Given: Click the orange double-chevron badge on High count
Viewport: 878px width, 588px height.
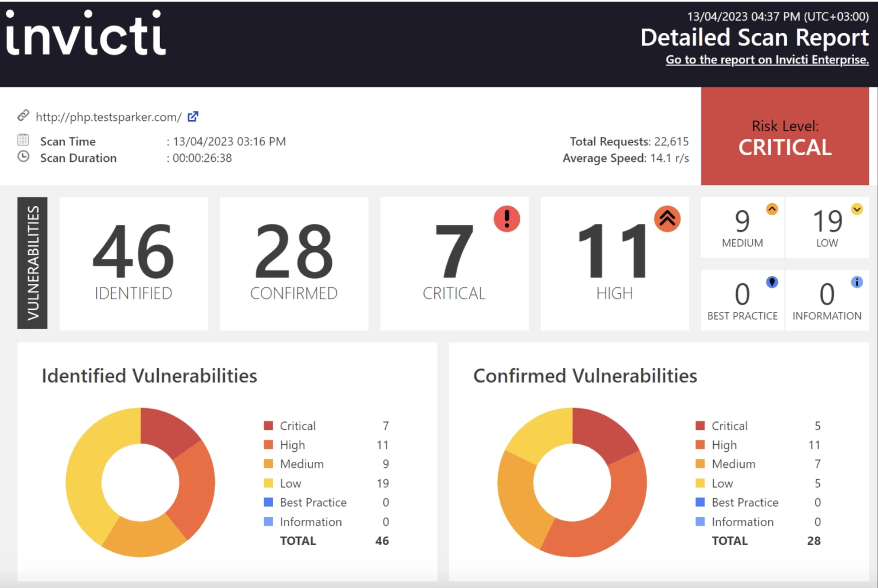Looking at the screenshot, I should coord(667,219).
